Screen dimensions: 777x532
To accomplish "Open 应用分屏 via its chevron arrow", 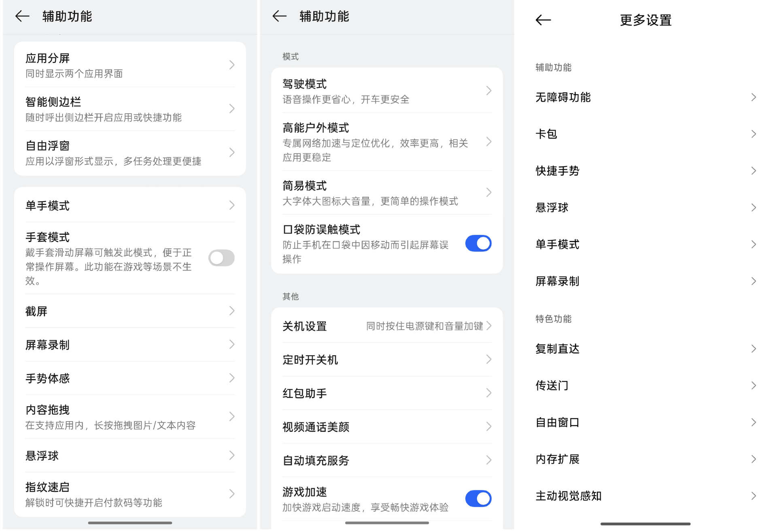I will (232, 65).
